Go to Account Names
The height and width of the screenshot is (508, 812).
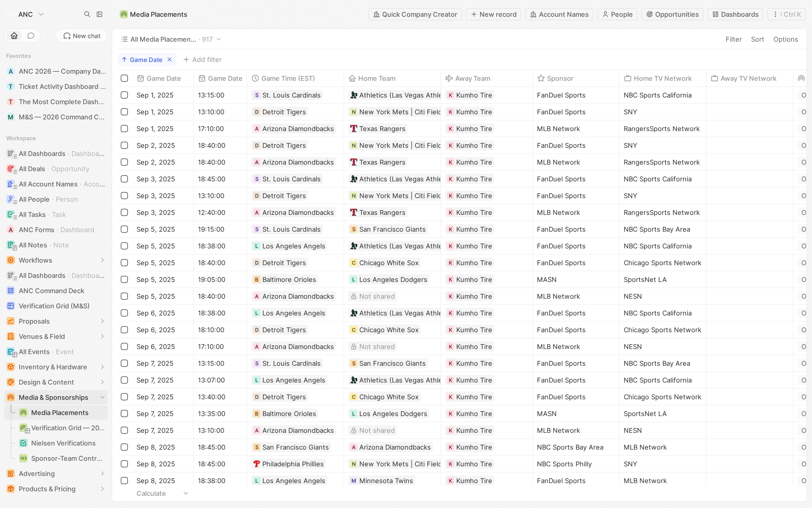559,14
